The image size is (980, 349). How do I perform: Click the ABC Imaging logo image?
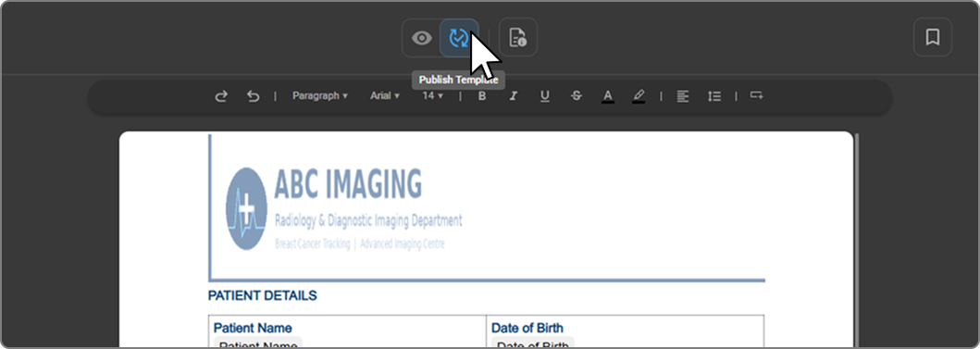tap(246, 209)
